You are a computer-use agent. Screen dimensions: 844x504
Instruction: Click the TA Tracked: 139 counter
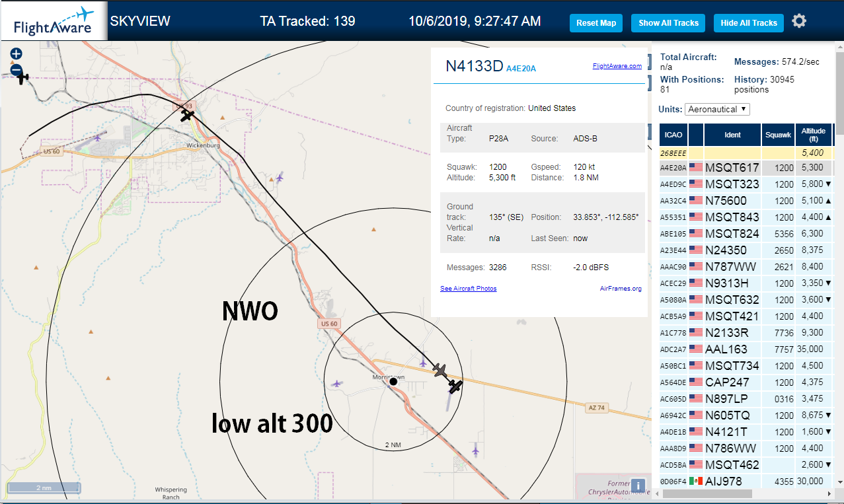click(308, 21)
